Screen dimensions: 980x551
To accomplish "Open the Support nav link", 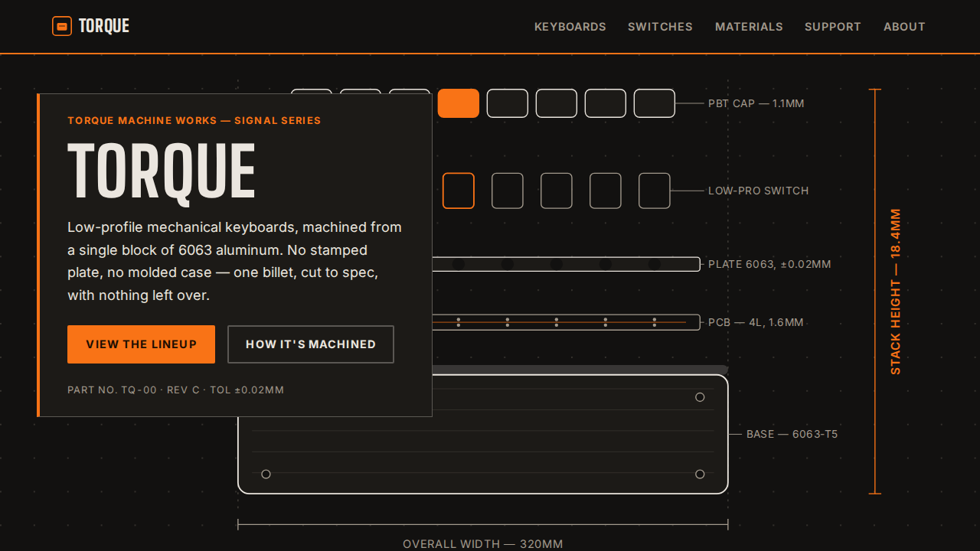I will pos(833,27).
